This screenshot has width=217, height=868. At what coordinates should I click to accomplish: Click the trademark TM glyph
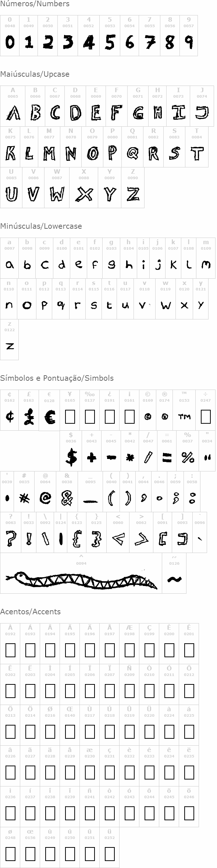point(184,417)
